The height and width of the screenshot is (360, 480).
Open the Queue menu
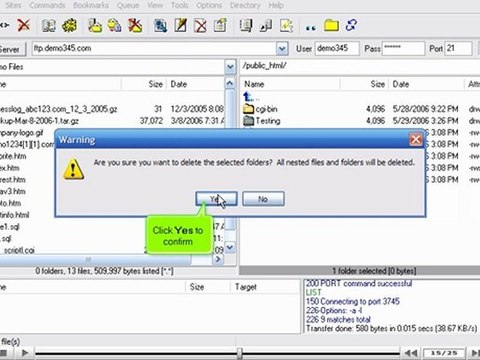click(128, 5)
